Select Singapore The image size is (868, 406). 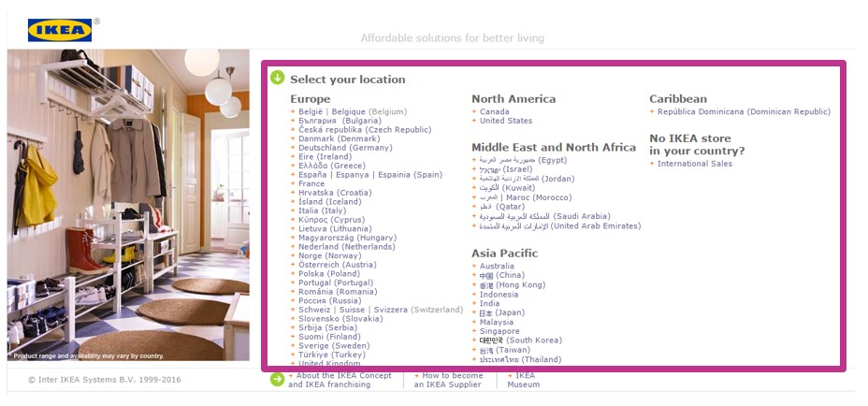(x=499, y=331)
